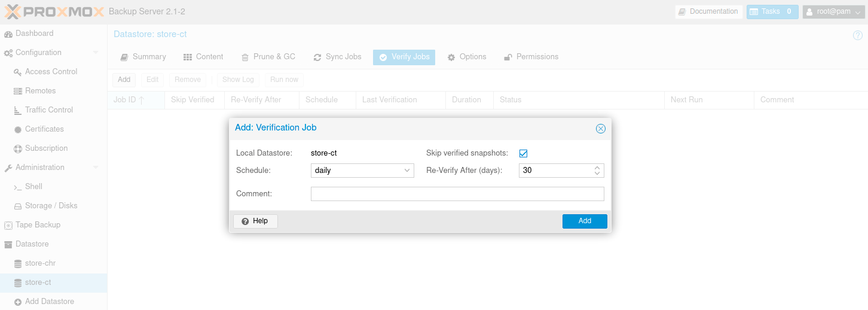Image resolution: width=868 pixels, height=310 pixels.
Task: Click the Show Log toolbar button
Action: click(x=238, y=80)
